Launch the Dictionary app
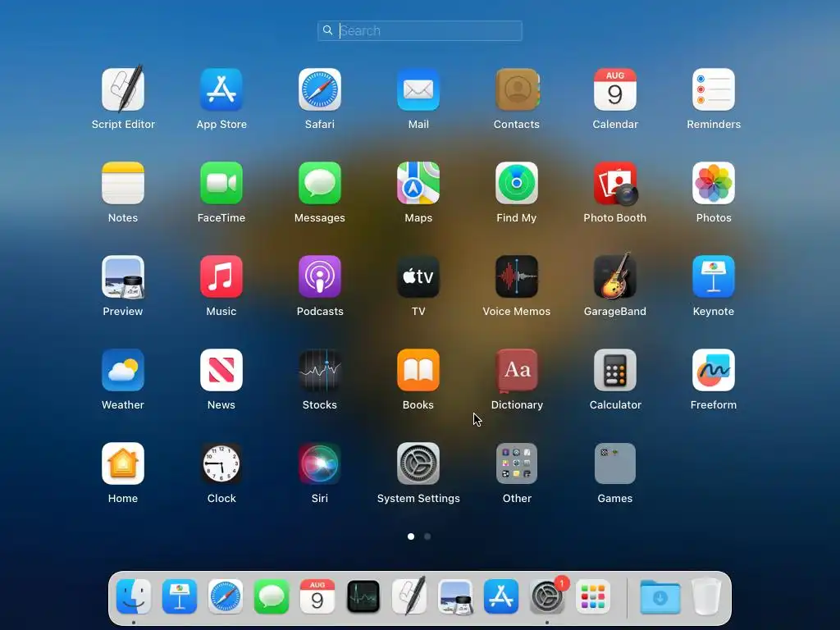The image size is (840, 630). (517, 370)
